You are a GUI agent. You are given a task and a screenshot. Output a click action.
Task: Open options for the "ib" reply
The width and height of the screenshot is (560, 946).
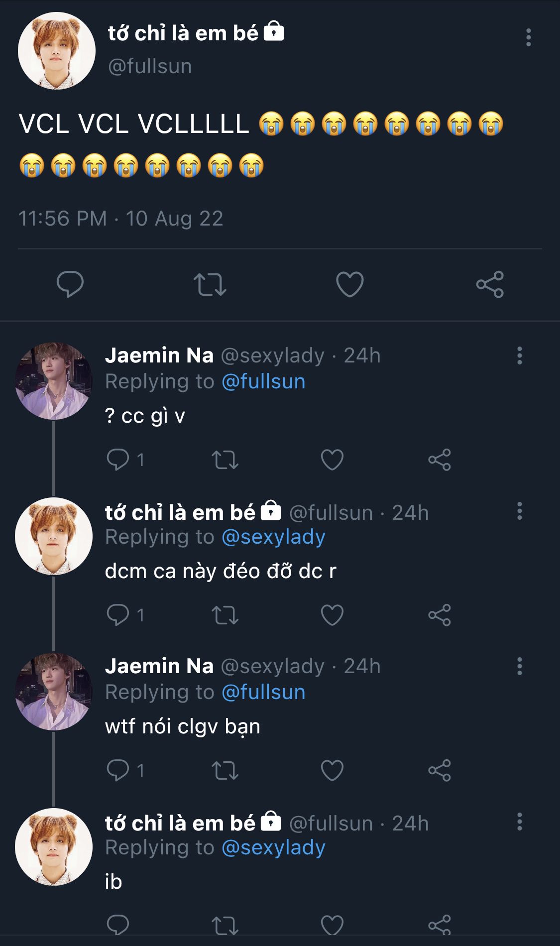(x=519, y=822)
